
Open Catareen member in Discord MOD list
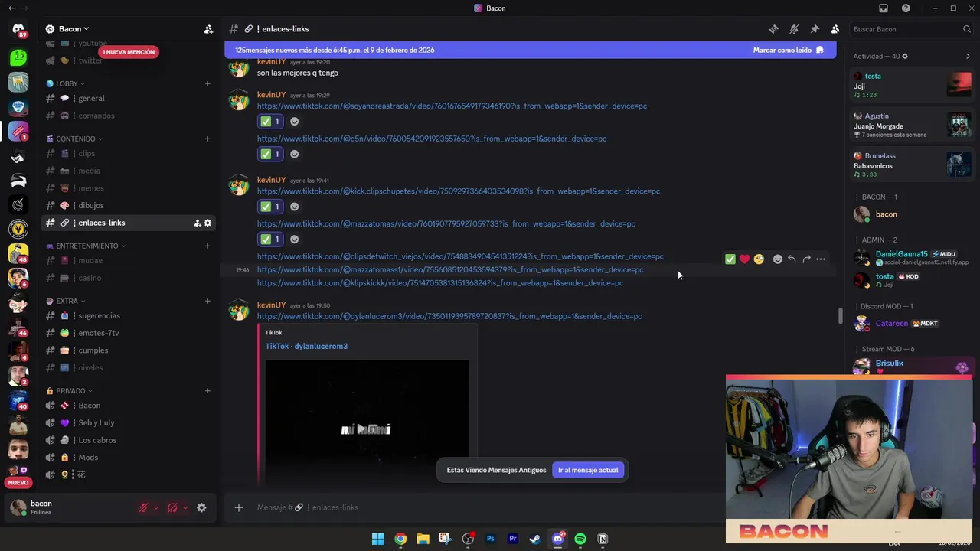pos(912,324)
